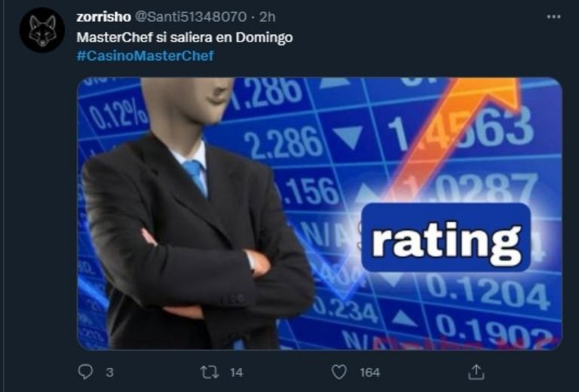Click the tweet text MasterChef si saliera en Domingo

185,38
